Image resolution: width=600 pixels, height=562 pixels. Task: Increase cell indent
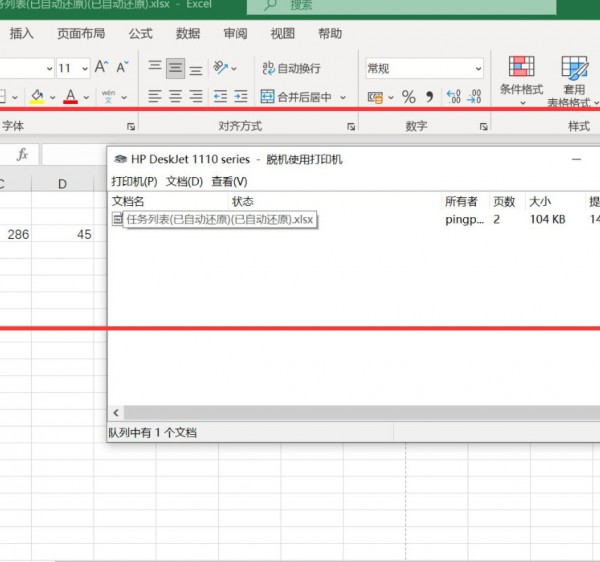click(x=241, y=96)
